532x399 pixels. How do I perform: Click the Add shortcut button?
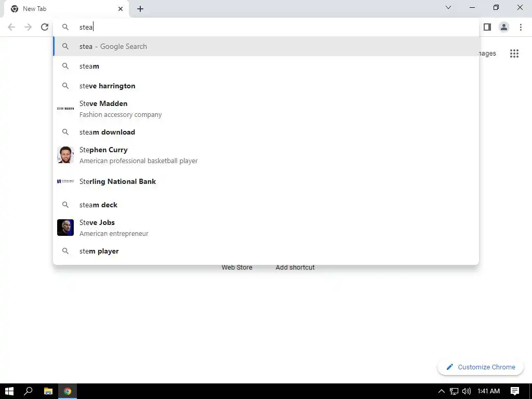(x=295, y=268)
